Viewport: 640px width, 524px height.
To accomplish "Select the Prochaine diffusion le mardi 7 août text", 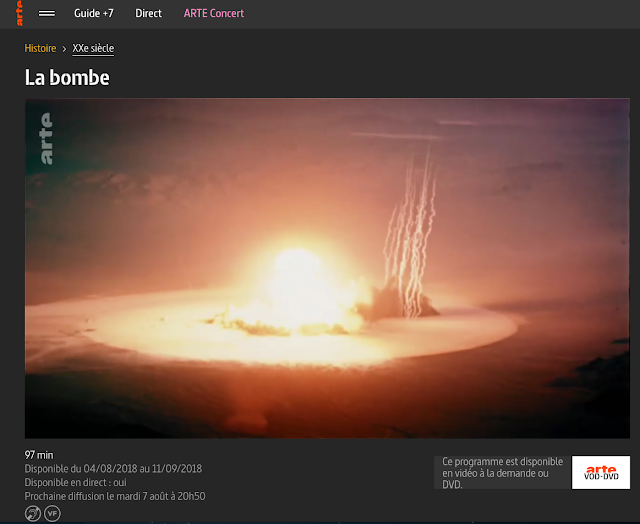I will 115,496.
